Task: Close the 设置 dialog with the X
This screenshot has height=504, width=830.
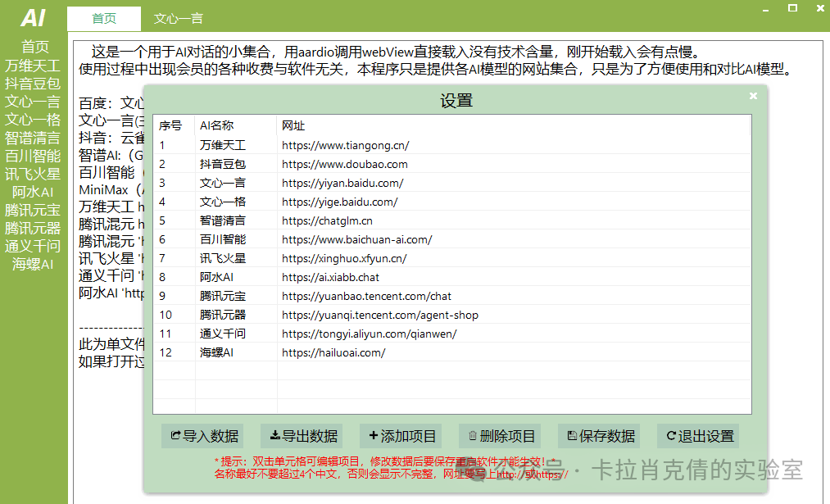Action: [754, 96]
